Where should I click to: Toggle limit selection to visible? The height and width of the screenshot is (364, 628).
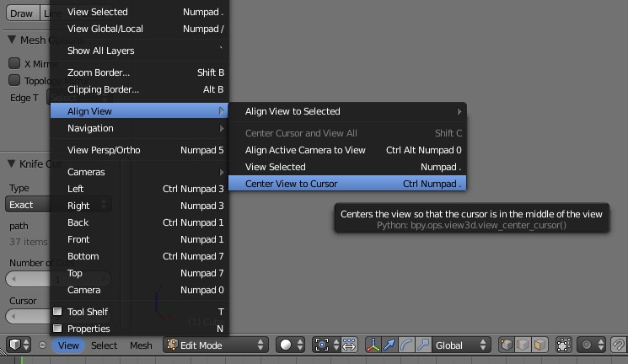564,345
